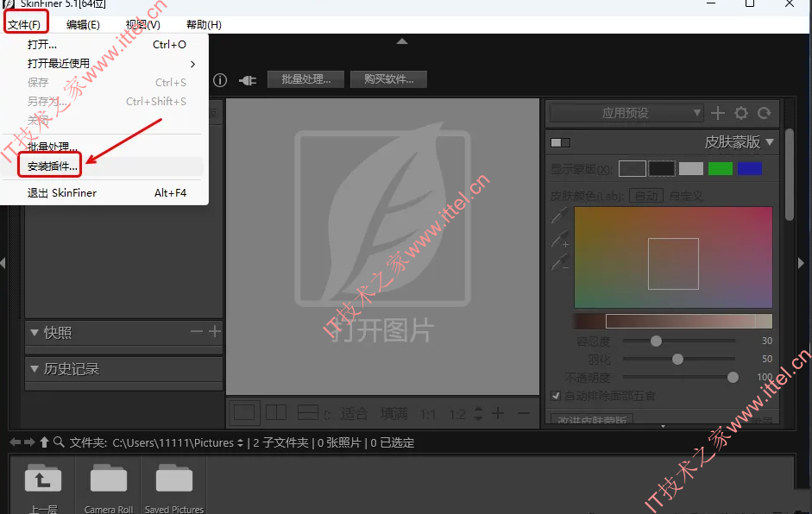Open the 上一层 parent folder

tap(43, 487)
